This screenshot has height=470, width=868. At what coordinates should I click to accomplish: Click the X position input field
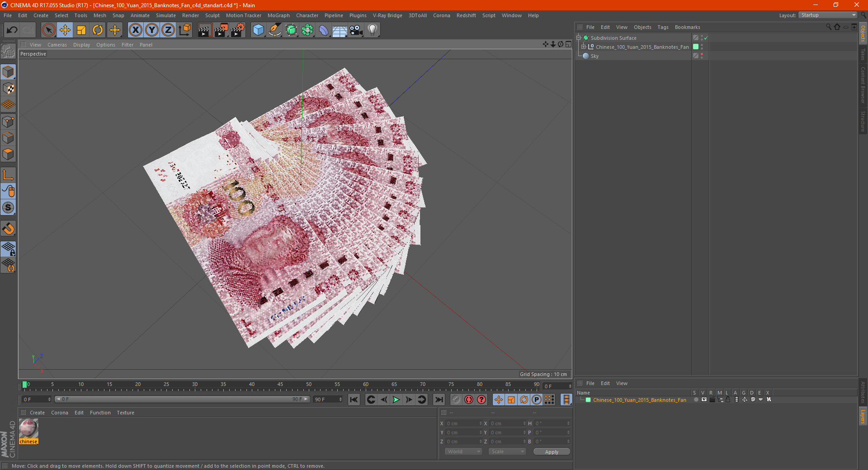point(464,423)
